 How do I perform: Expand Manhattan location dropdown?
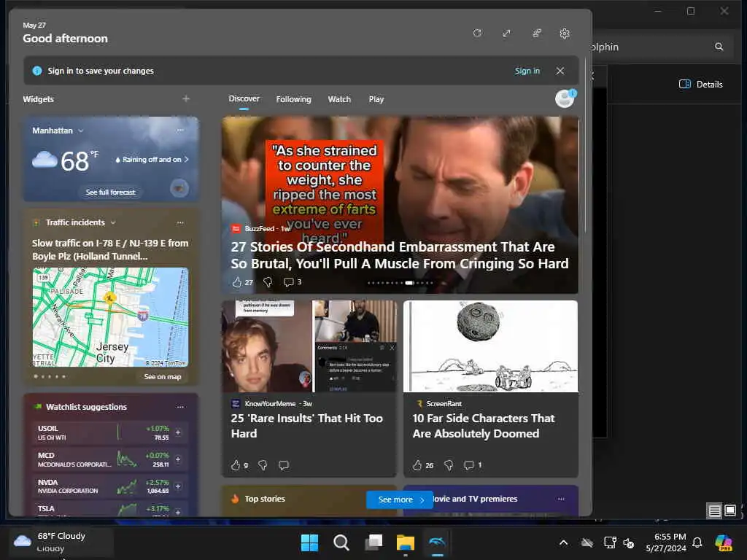point(80,131)
